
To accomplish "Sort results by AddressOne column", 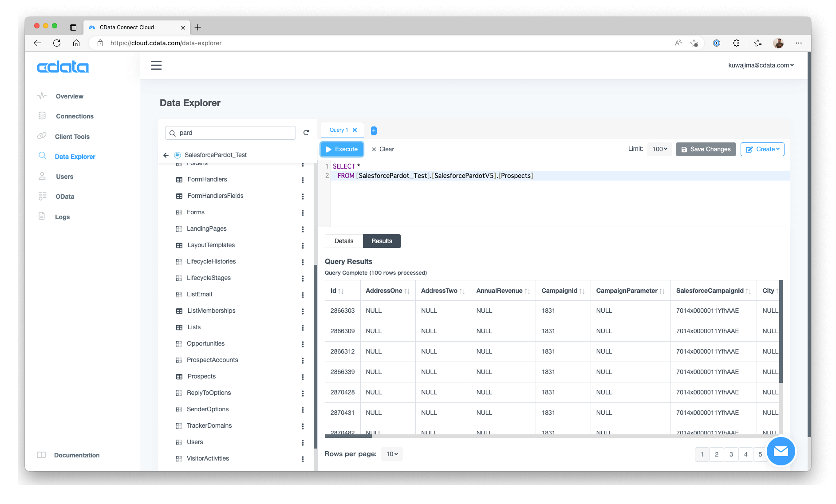I will [407, 291].
